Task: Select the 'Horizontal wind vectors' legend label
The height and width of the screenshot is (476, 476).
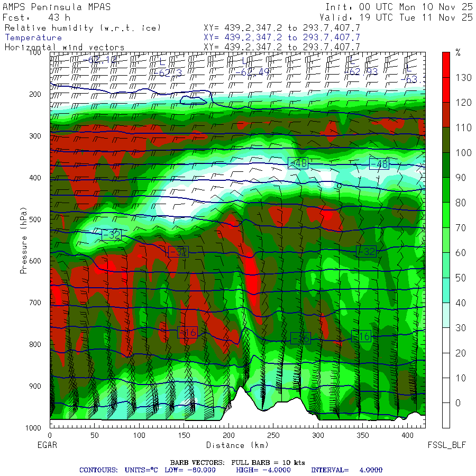Action: [x=65, y=48]
